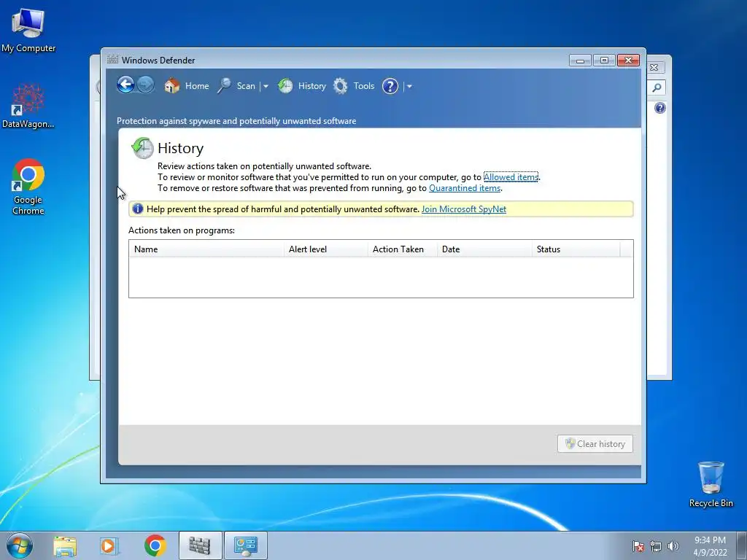Open Home via the house icon
This screenshot has width=747, height=560.
(172, 86)
